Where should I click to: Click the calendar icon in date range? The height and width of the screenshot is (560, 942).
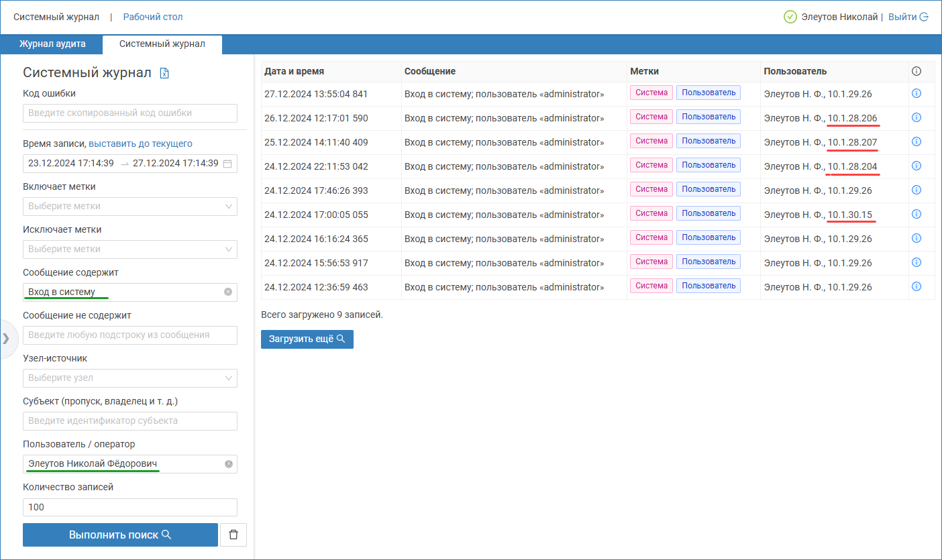click(x=227, y=164)
